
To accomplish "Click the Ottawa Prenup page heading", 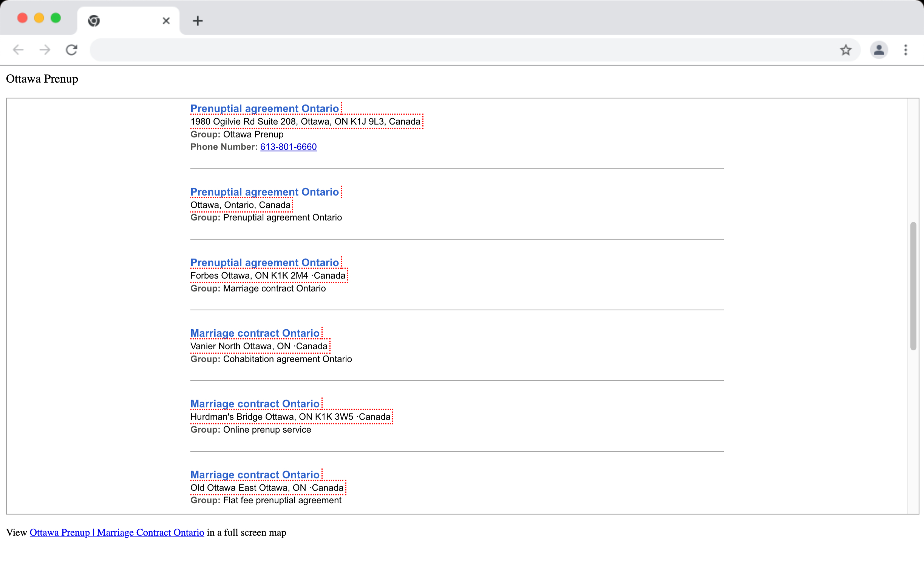I will pos(42,79).
